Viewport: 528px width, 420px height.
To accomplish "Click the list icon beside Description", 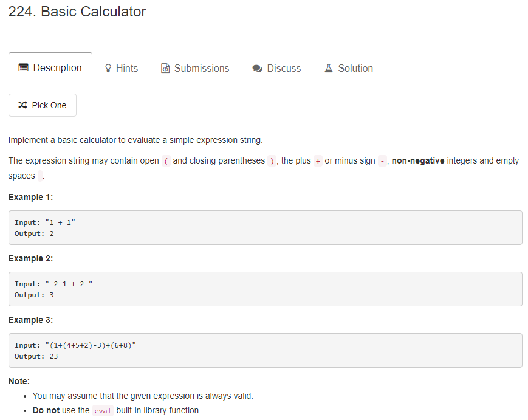I will coord(24,68).
